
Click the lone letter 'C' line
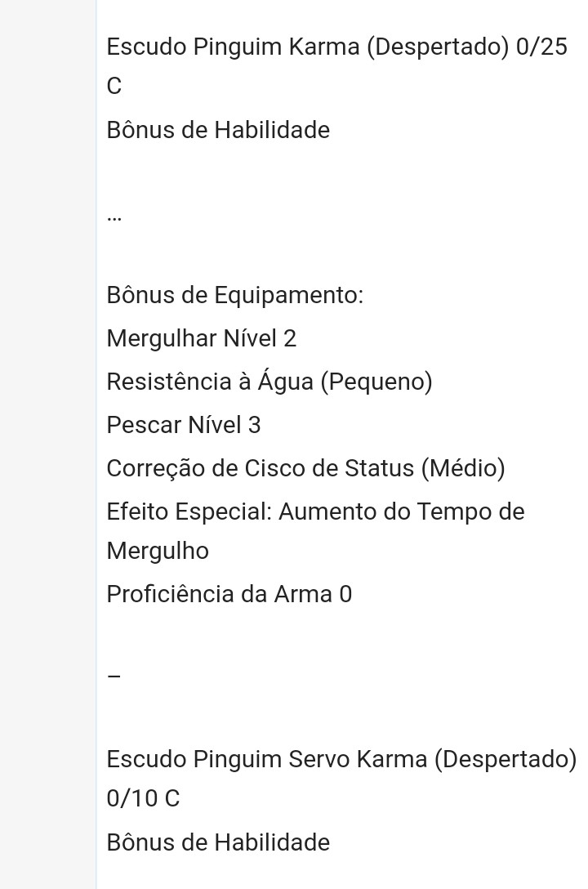[x=114, y=86]
